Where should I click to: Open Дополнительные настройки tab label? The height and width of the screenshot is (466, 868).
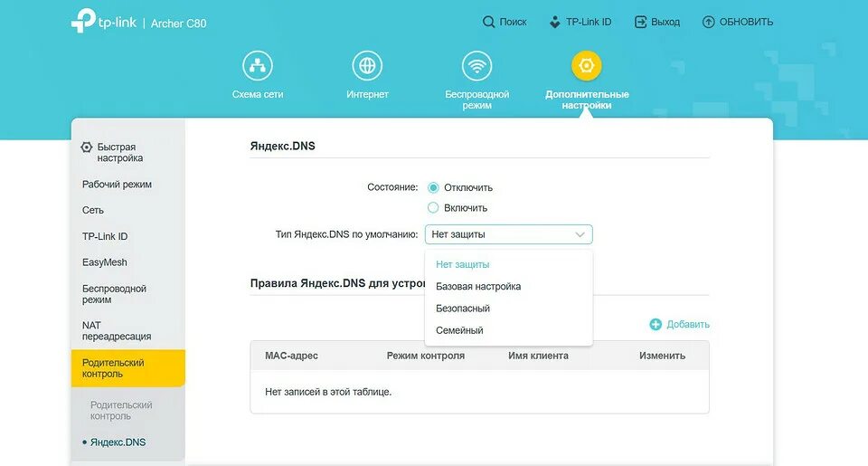587,100
